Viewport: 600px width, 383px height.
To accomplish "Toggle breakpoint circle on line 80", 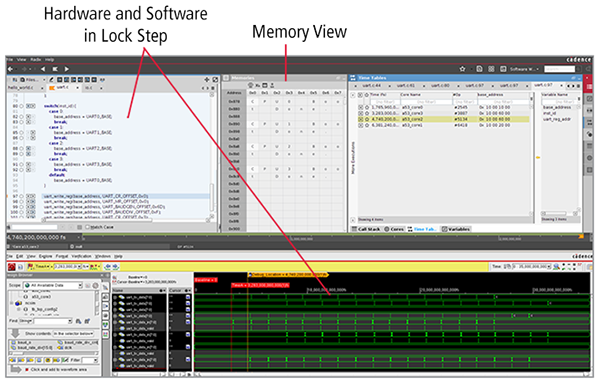I will 21,106.
